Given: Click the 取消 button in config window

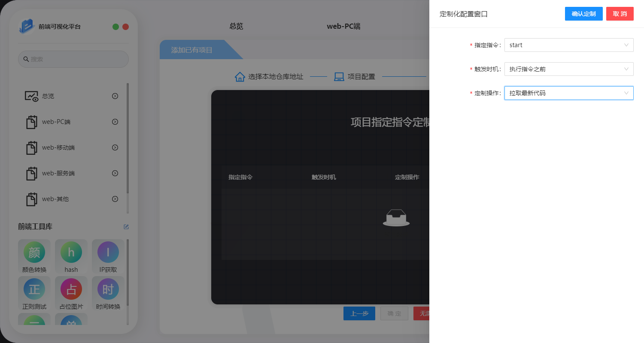Looking at the screenshot, I should (620, 14).
